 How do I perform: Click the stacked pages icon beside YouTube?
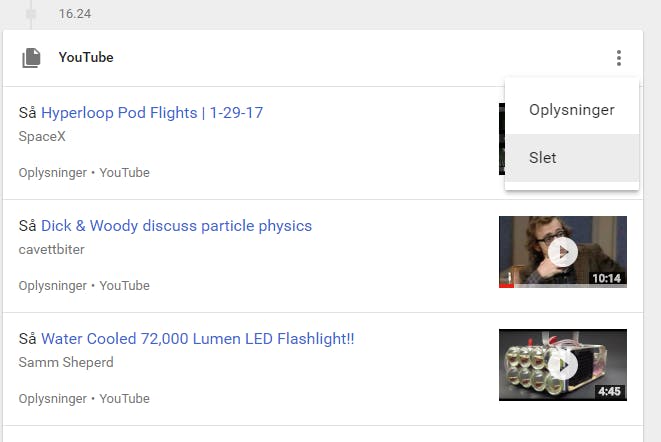click(31, 58)
